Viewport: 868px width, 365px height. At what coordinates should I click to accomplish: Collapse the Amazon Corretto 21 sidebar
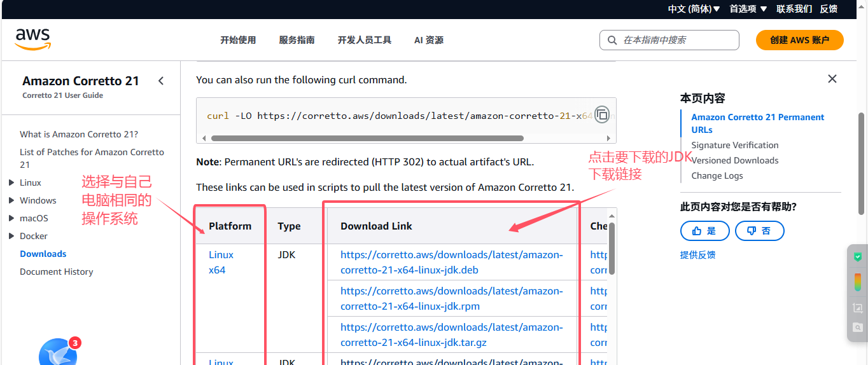click(x=161, y=81)
